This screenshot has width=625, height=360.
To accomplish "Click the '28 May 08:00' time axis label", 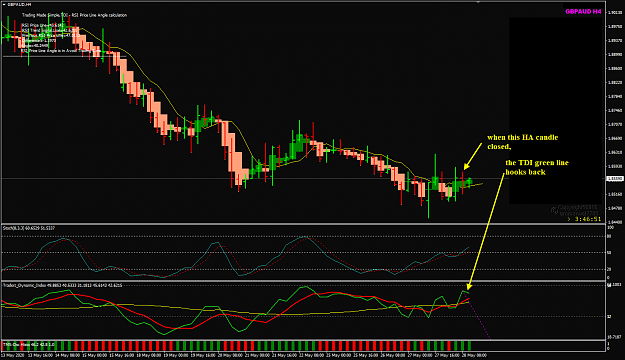I will tap(473, 355).
